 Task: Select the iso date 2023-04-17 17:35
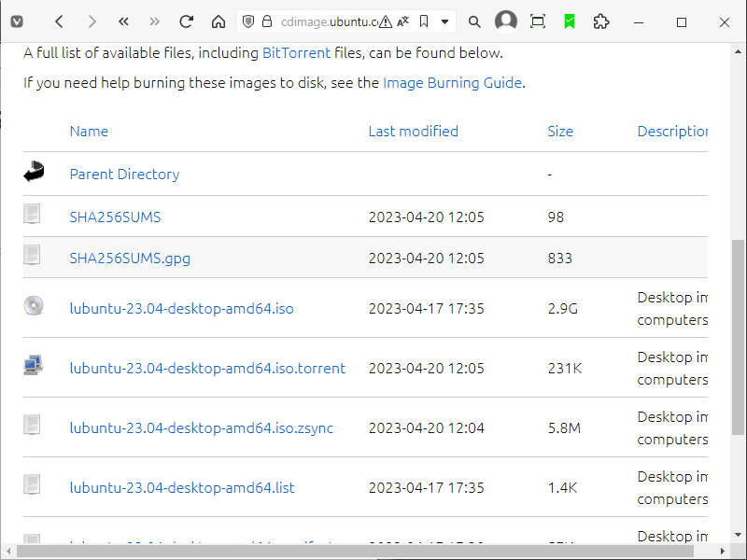coord(427,309)
